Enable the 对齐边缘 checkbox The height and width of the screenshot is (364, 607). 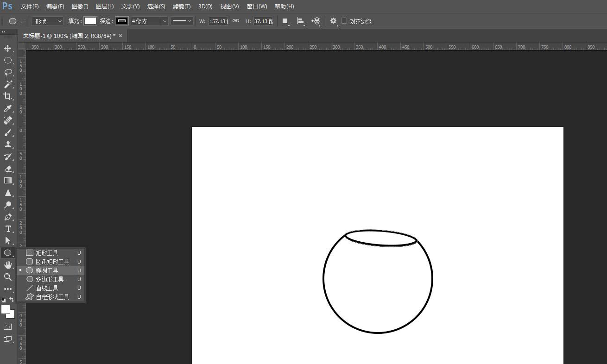point(344,21)
